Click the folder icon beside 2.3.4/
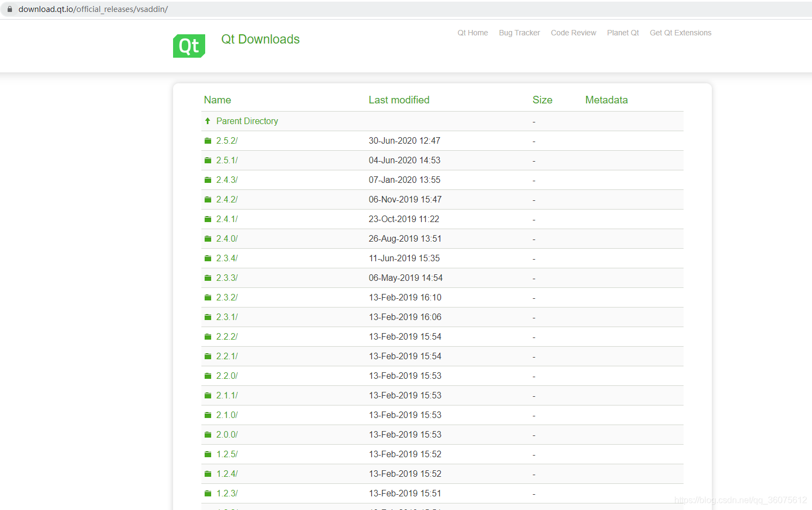The height and width of the screenshot is (510, 812). pos(208,259)
